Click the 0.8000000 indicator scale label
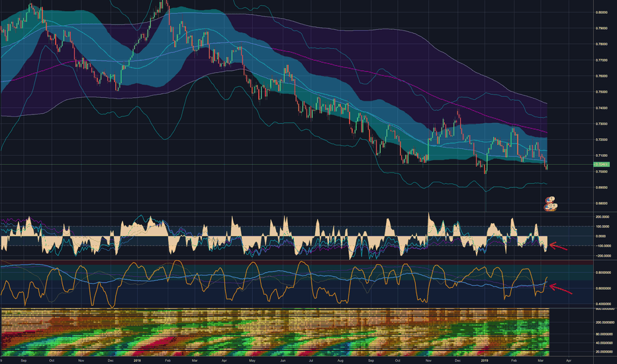Viewport: 617px width, 364px height. point(603,273)
